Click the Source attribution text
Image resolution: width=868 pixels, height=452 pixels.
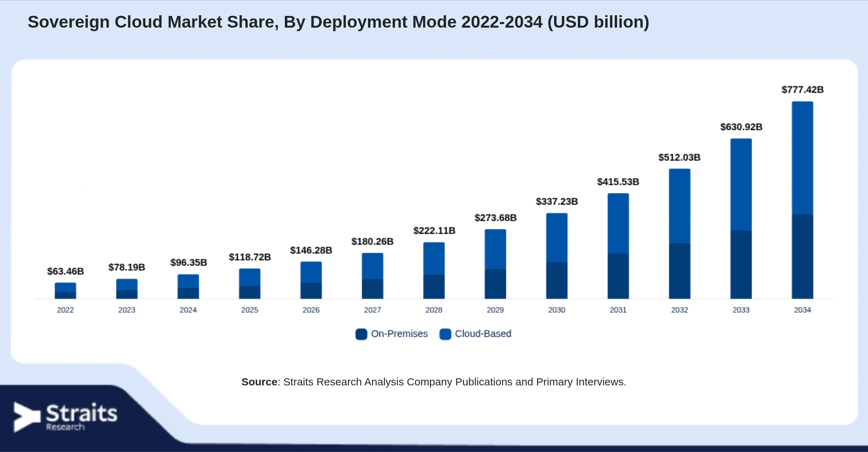[x=434, y=382]
